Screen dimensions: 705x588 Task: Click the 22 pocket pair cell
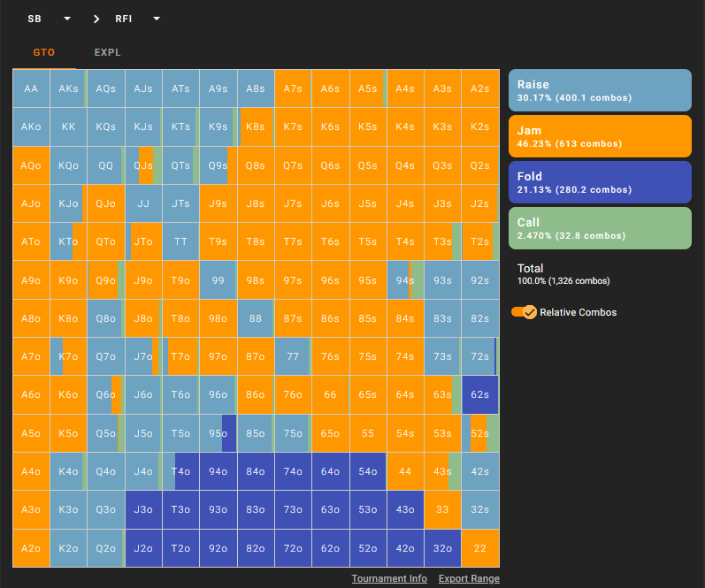tap(479, 548)
